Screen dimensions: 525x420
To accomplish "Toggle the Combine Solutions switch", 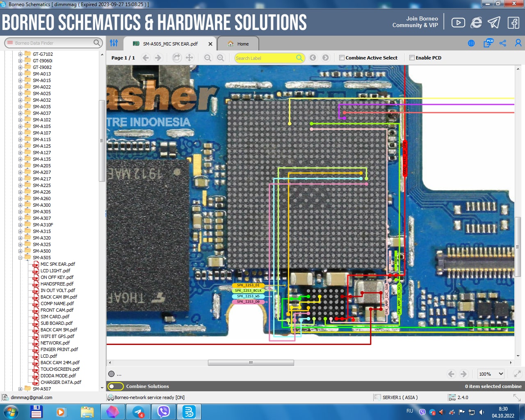I will (116, 386).
